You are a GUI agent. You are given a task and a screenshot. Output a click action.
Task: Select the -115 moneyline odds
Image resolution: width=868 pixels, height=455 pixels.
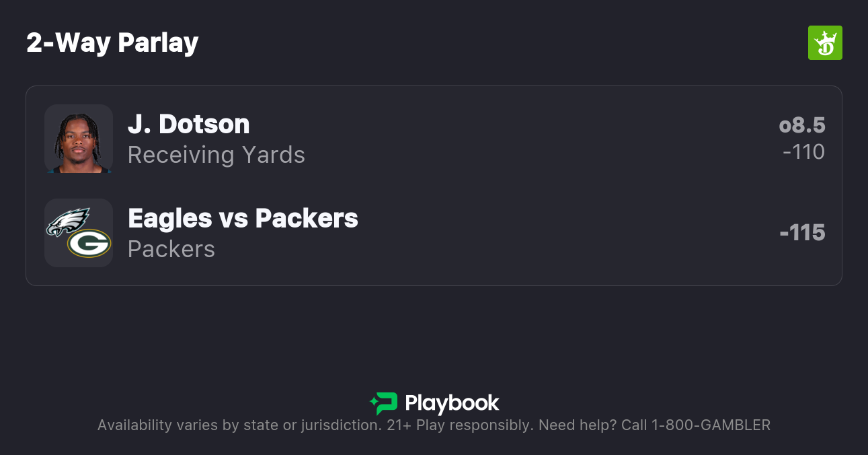(x=802, y=233)
